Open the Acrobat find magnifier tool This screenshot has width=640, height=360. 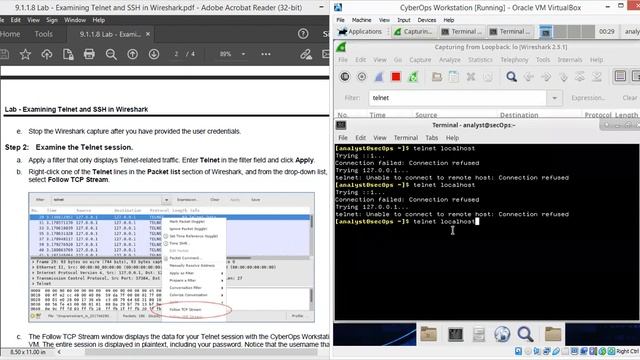[x=111, y=54]
